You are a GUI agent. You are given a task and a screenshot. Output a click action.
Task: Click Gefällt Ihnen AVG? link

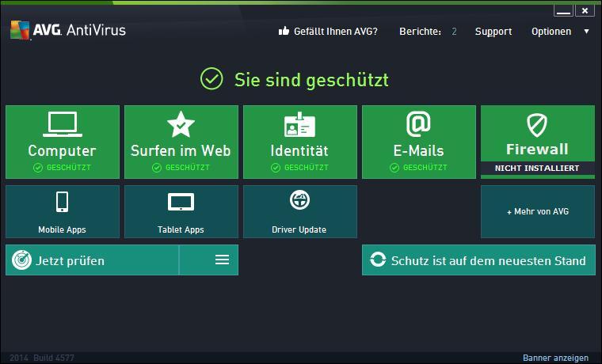tap(336, 32)
